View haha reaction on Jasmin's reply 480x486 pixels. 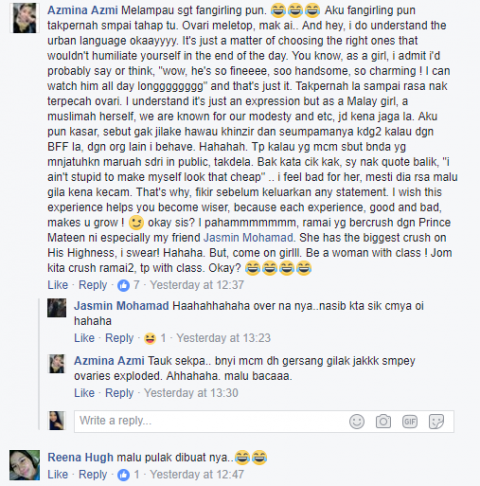(x=155, y=338)
